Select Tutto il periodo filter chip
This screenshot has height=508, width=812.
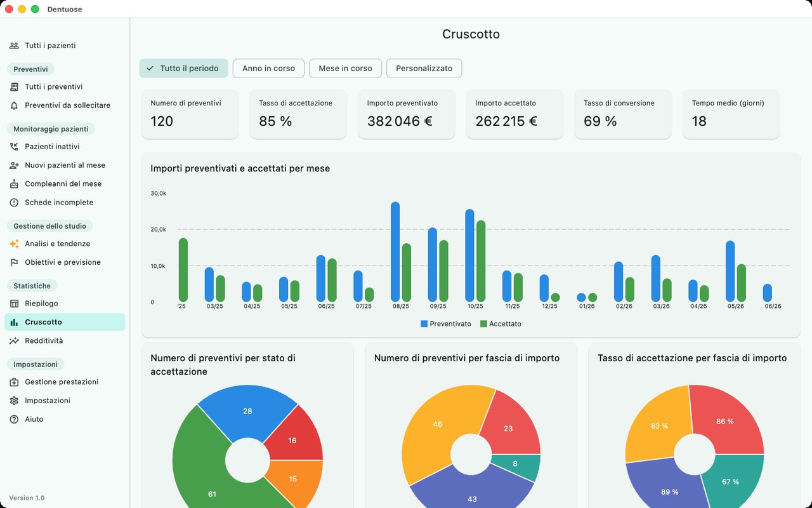183,69
